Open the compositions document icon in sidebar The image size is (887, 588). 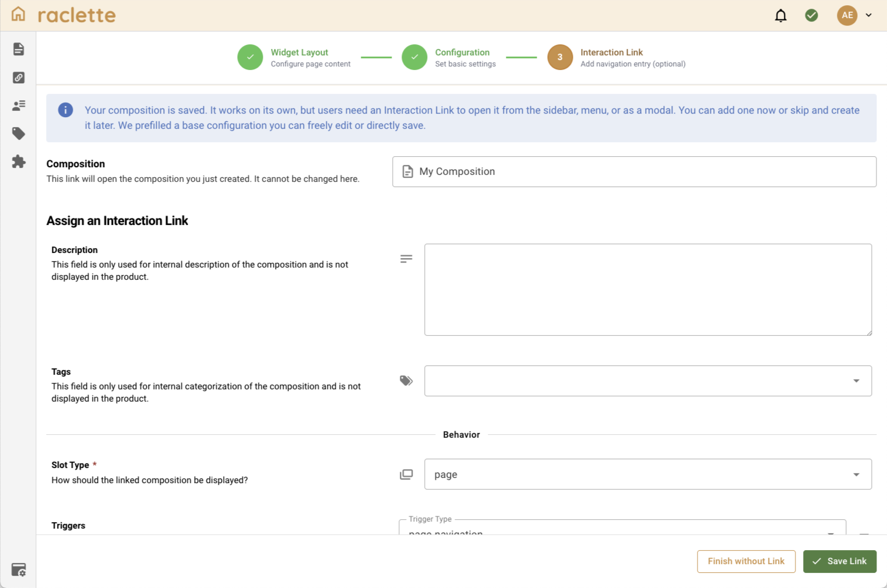click(x=19, y=49)
